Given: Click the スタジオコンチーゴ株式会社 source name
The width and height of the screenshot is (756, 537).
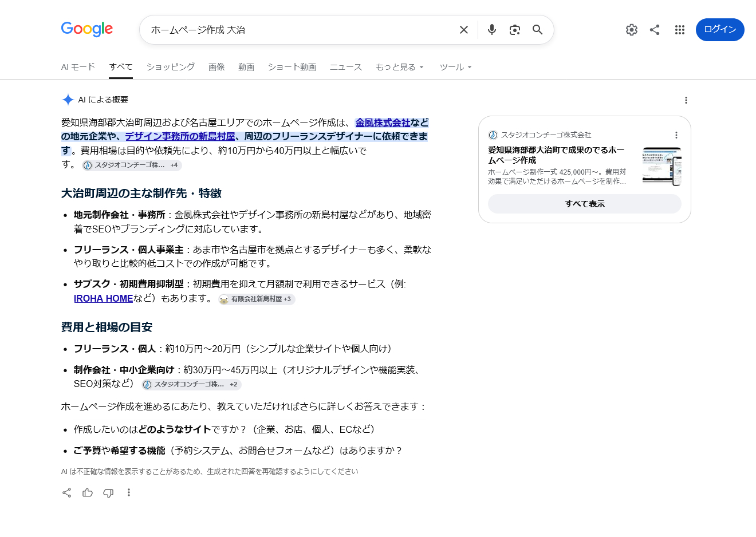Looking at the screenshot, I should click(546, 135).
